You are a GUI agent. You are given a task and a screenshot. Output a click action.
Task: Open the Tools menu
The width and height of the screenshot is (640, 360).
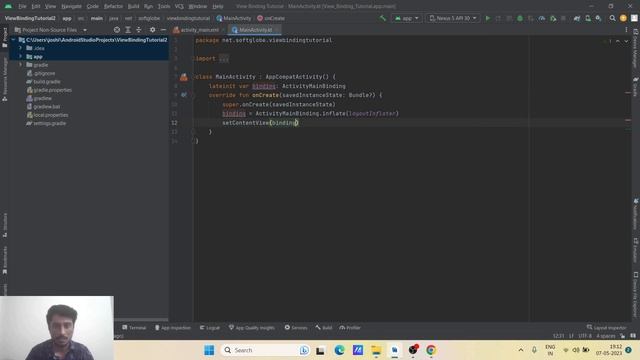[x=164, y=6]
